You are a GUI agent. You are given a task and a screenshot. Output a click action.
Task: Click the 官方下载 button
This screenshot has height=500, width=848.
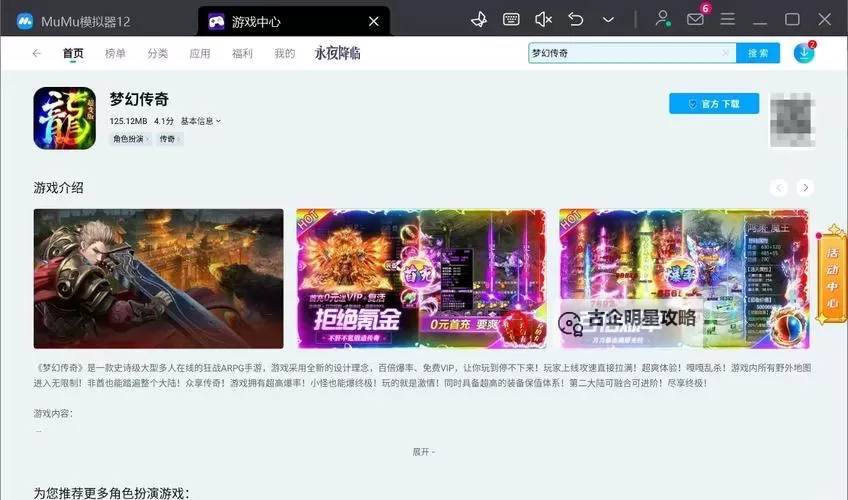[x=714, y=103]
